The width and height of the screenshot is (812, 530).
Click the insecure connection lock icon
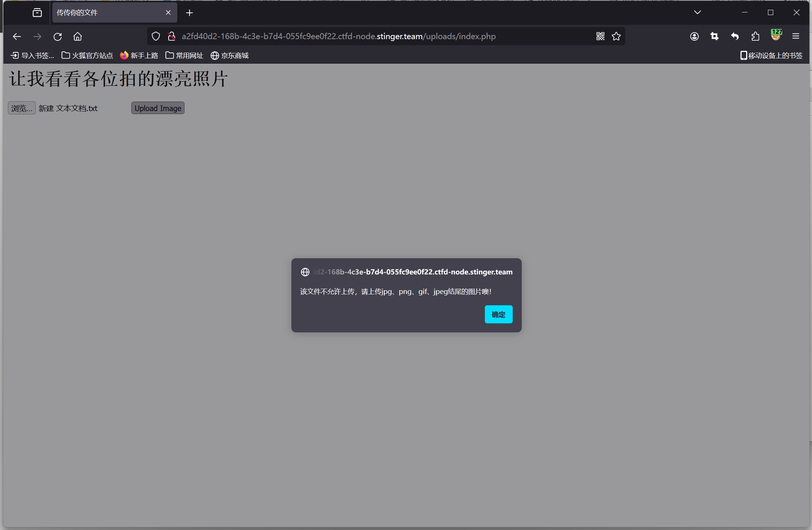(x=172, y=36)
